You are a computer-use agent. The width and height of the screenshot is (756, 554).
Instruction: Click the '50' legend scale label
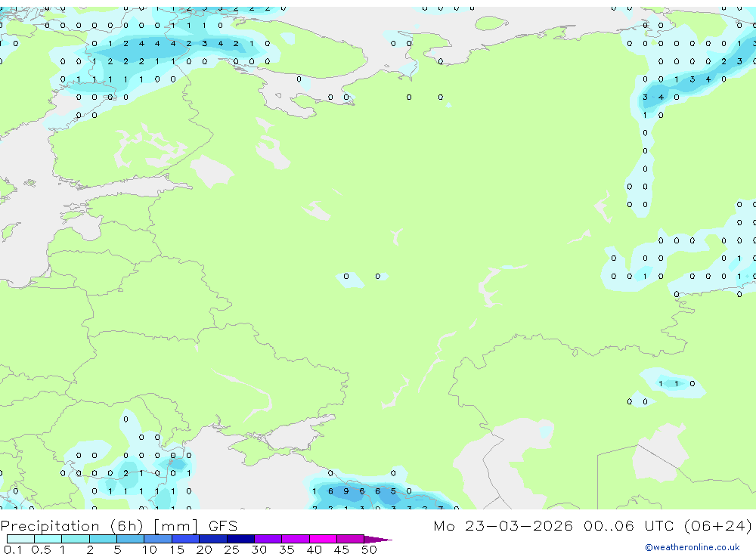point(369,549)
